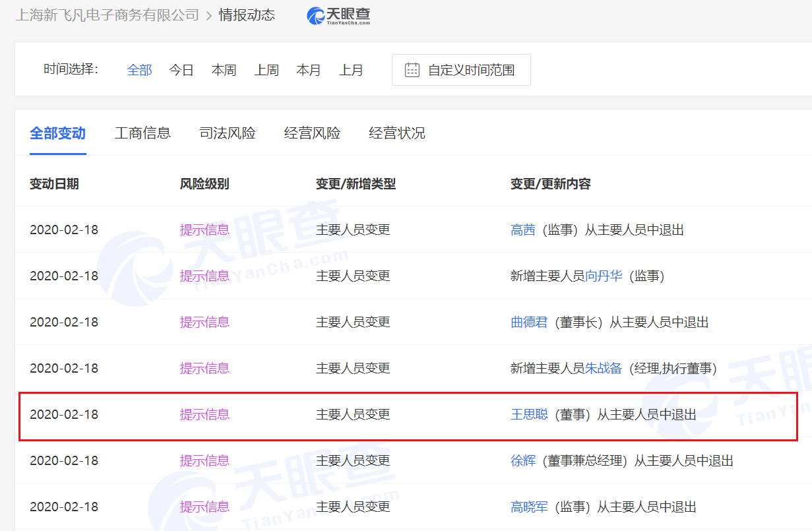Viewport: 812px width, 531px height.
Task: Go to the 经营状况 tab
Action: 397,133
